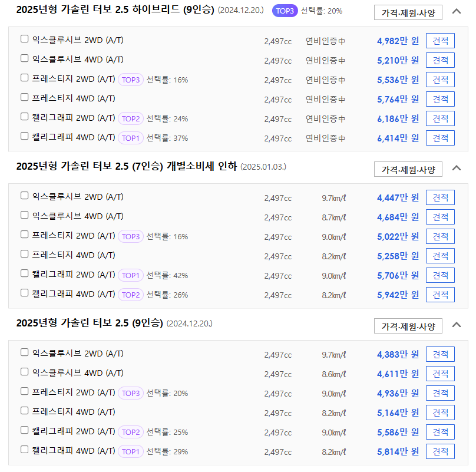Click 견적 next to 5,942만 원
Viewport: 476px width, 472px height.
tap(440, 295)
